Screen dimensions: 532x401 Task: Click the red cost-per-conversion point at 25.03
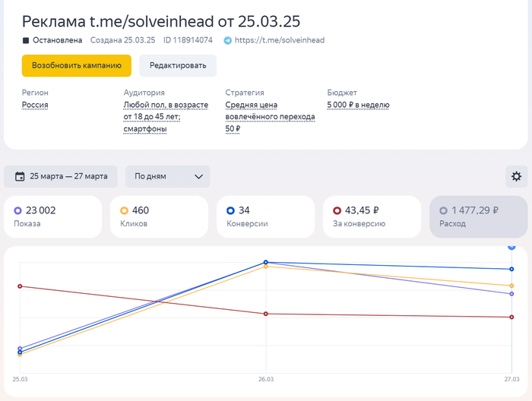(20, 286)
